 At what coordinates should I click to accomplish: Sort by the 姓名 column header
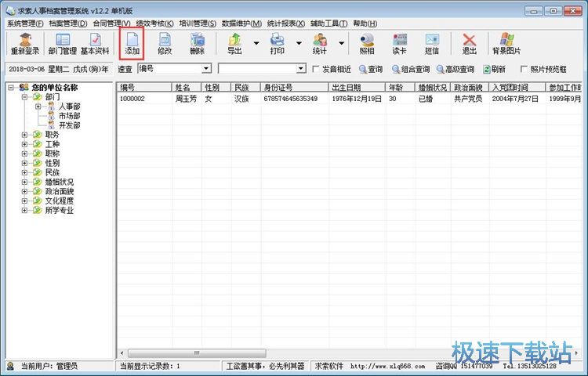point(187,87)
